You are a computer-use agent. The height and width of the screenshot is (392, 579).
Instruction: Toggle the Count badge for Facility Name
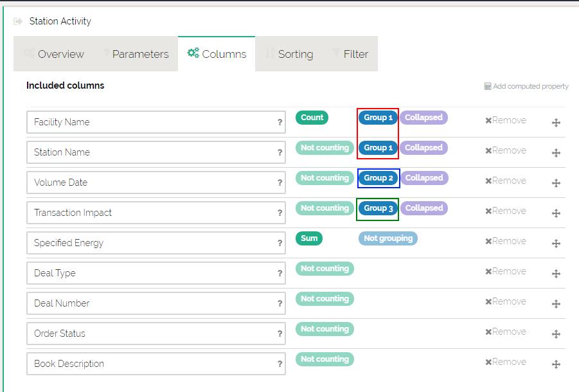(x=312, y=118)
